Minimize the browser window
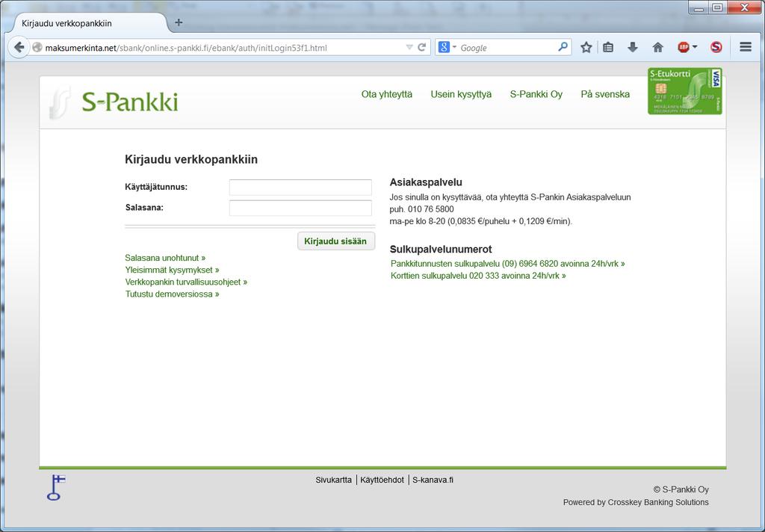This screenshot has height=532, width=765. coord(699,7)
